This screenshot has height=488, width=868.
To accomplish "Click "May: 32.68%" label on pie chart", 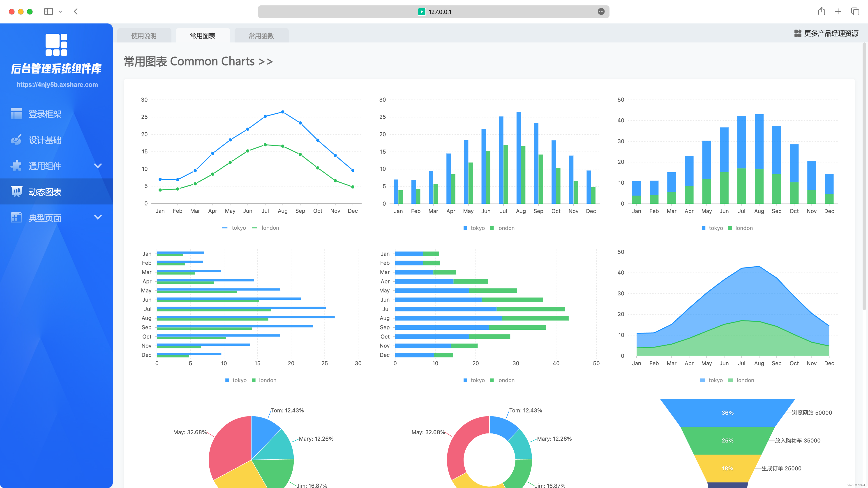I will click(190, 432).
